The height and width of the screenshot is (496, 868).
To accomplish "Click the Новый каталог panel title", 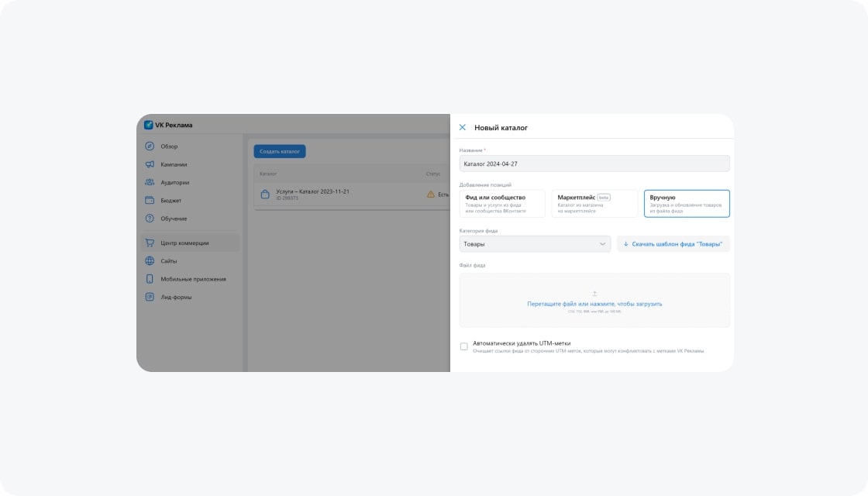I will coord(501,128).
